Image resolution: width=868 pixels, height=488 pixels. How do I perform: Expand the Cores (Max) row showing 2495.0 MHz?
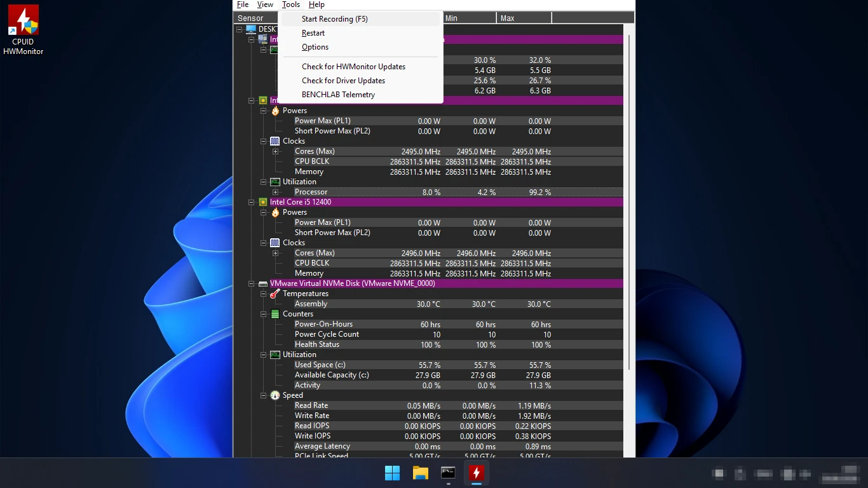coord(276,151)
